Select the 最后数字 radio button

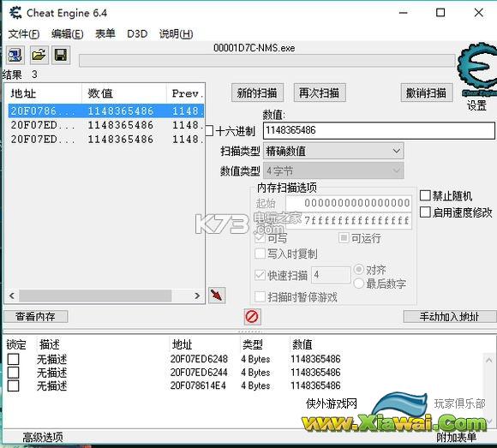(359, 283)
